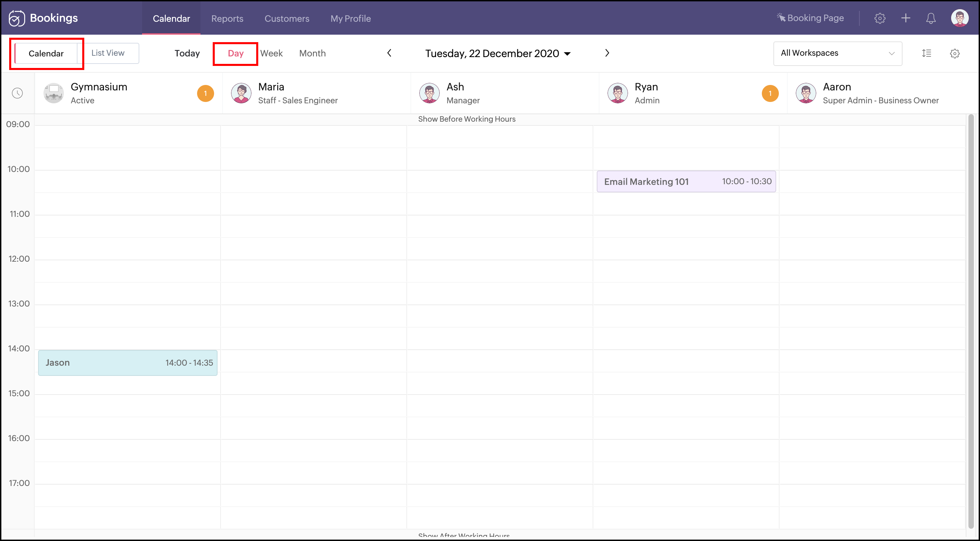Image resolution: width=980 pixels, height=541 pixels.
Task: Switch to List View toggle
Action: coord(108,53)
